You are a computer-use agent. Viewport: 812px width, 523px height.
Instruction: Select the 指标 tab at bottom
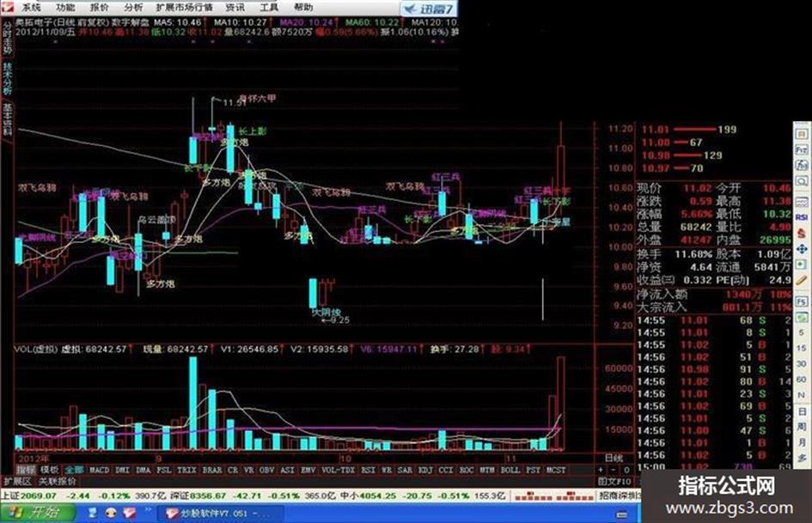point(26,470)
